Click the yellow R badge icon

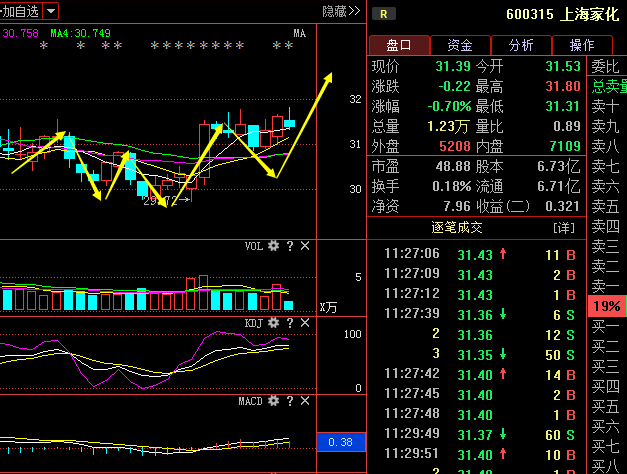click(384, 13)
